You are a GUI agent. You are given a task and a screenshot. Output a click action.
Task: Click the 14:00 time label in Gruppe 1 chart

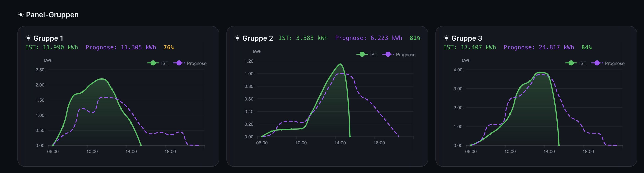(x=131, y=151)
